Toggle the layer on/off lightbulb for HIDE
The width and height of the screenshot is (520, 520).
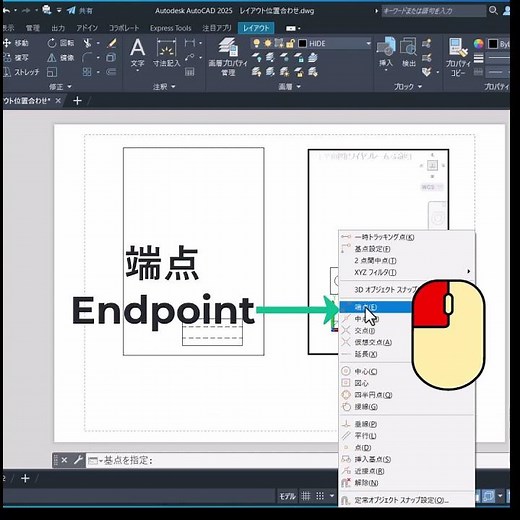pyautogui.click(x=256, y=43)
